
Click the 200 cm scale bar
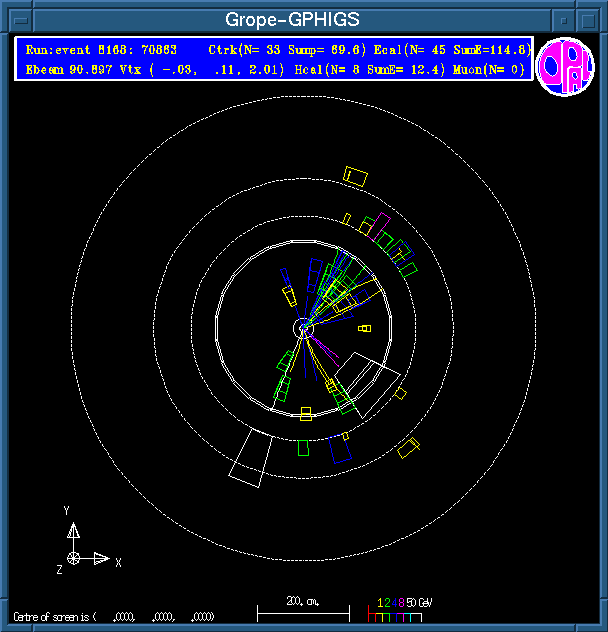(303, 607)
